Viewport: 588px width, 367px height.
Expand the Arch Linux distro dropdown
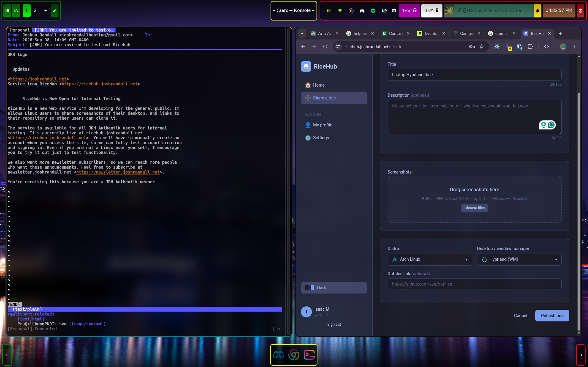pyautogui.click(x=430, y=260)
